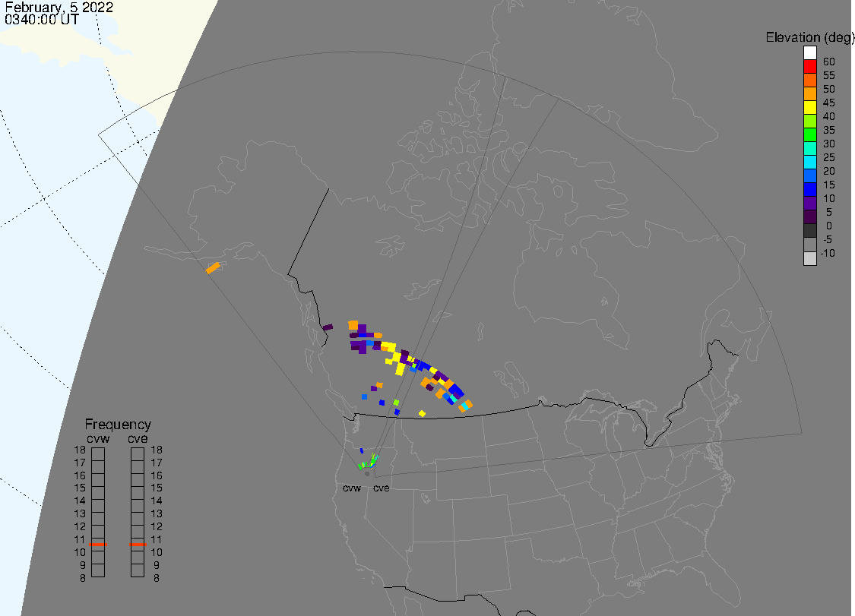Select the red elevation legend swatch
Image resolution: width=855 pixels, height=616 pixels.
coord(809,67)
